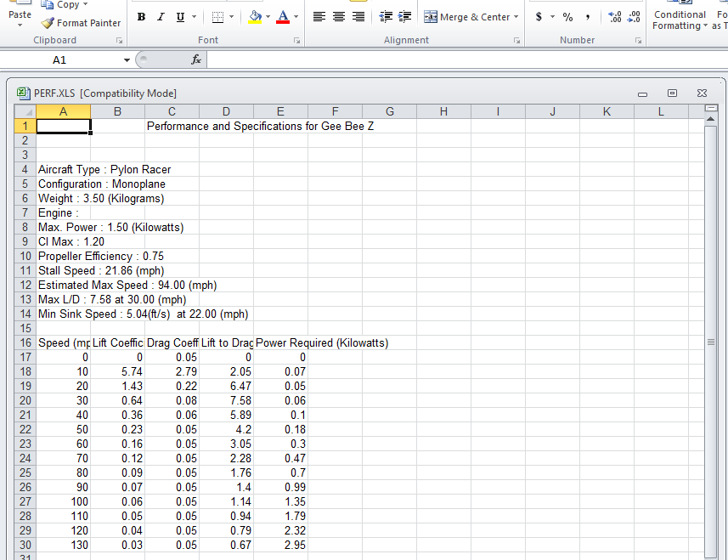Open fill color dropdown arrow
Image resolution: width=728 pixels, height=560 pixels.
click(x=268, y=17)
